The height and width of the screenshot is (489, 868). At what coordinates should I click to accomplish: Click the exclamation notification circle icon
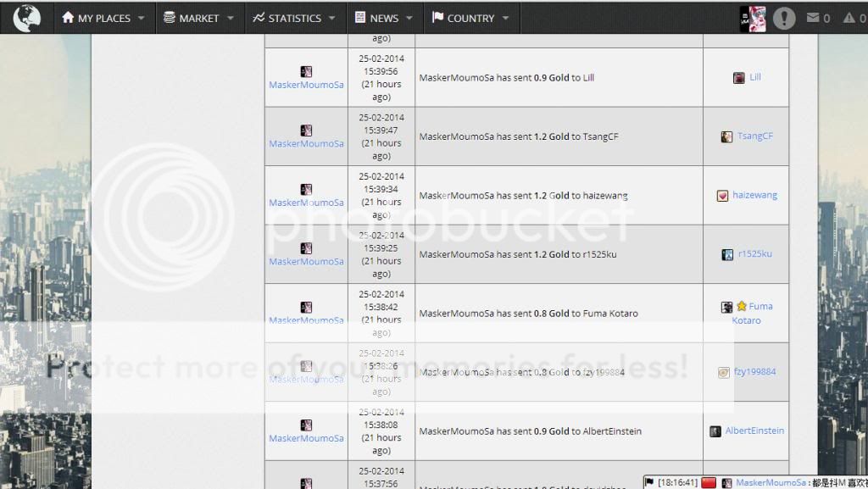(x=784, y=18)
